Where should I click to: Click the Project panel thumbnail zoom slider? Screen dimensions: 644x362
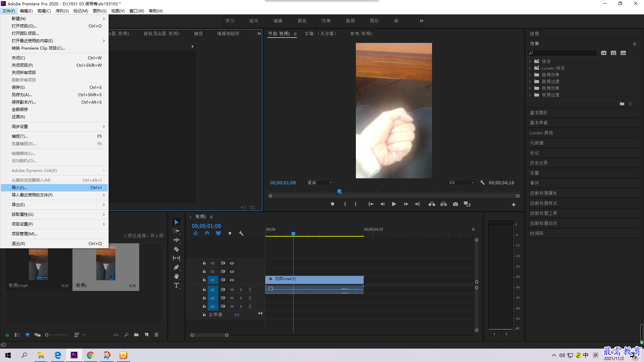[56, 335]
